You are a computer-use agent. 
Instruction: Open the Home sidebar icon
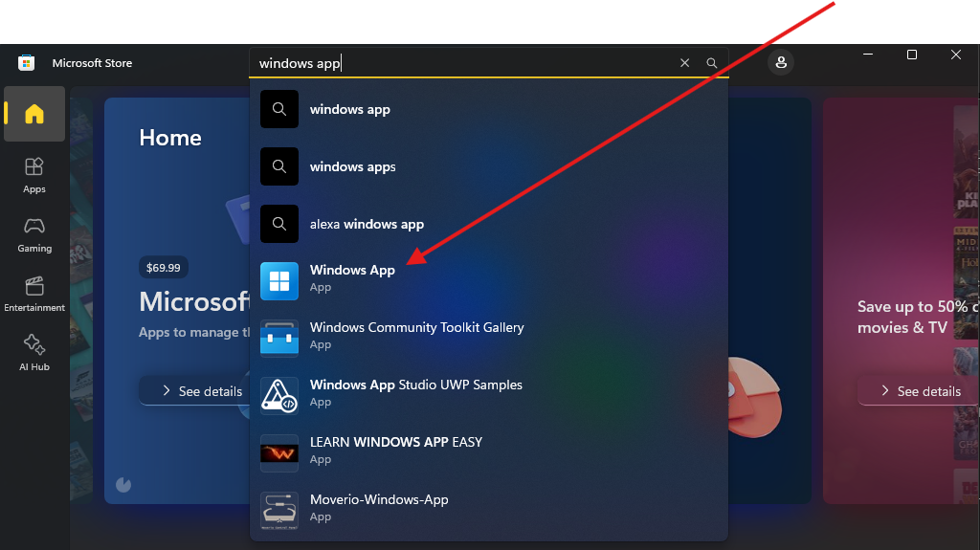pyautogui.click(x=34, y=114)
